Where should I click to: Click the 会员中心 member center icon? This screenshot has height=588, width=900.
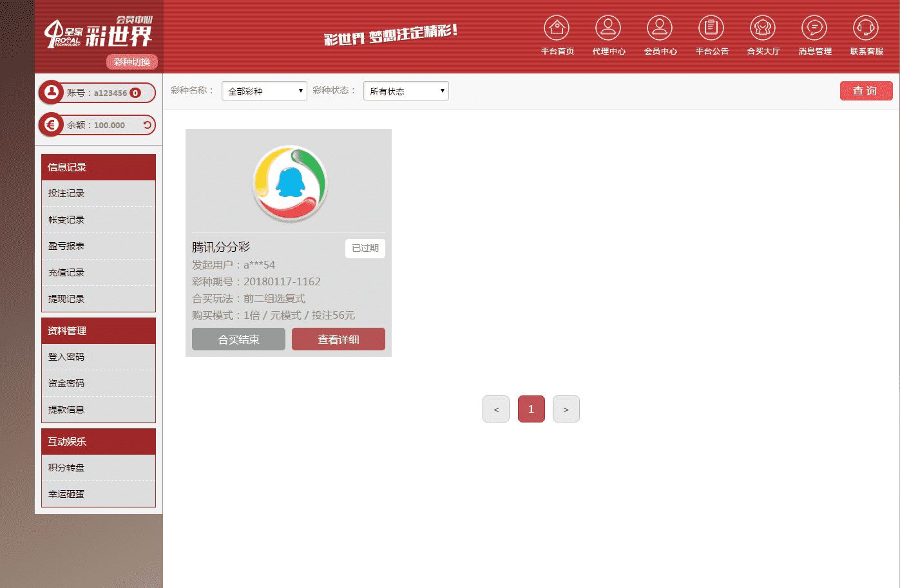[x=660, y=29]
